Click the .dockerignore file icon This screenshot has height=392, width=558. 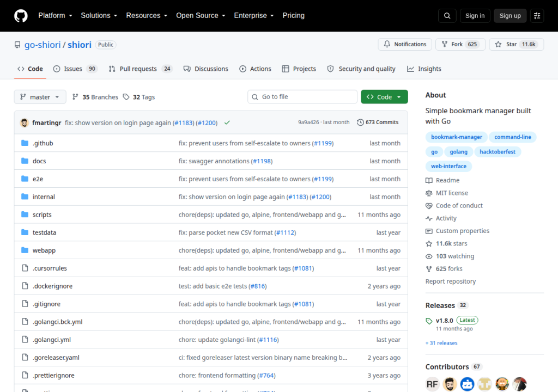[25, 286]
